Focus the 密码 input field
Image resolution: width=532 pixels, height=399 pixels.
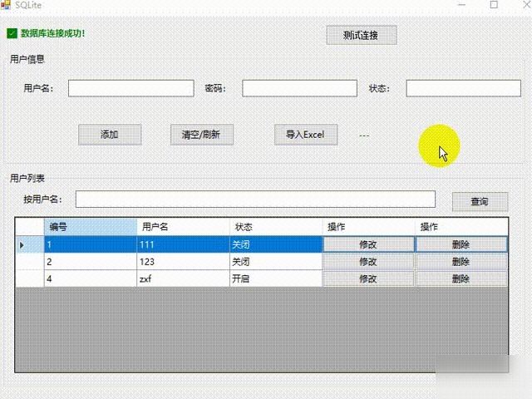(299, 88)
